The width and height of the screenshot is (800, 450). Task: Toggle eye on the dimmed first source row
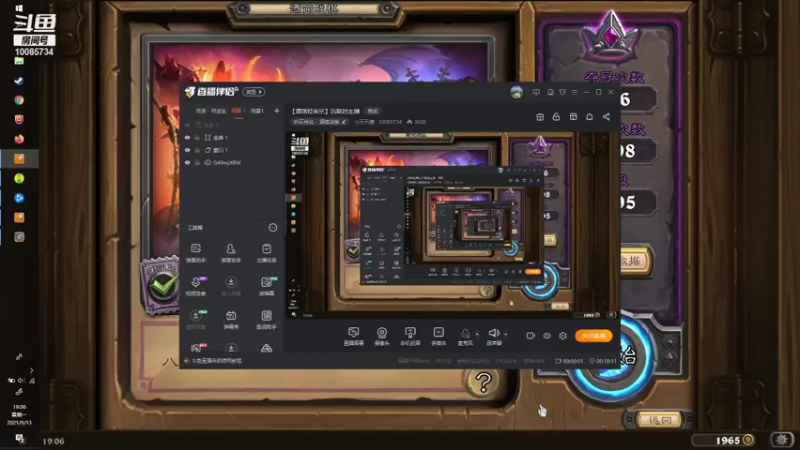tap(187, 125)
